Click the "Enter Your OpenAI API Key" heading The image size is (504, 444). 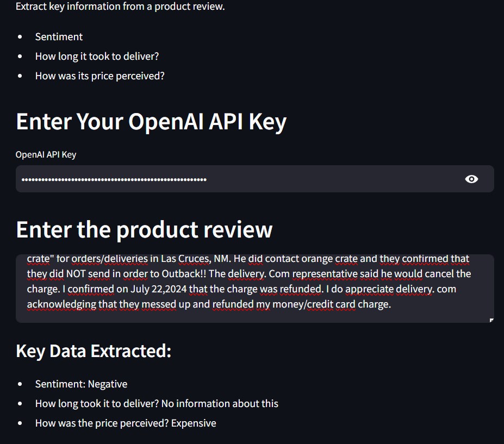click(x=151, y=122)
